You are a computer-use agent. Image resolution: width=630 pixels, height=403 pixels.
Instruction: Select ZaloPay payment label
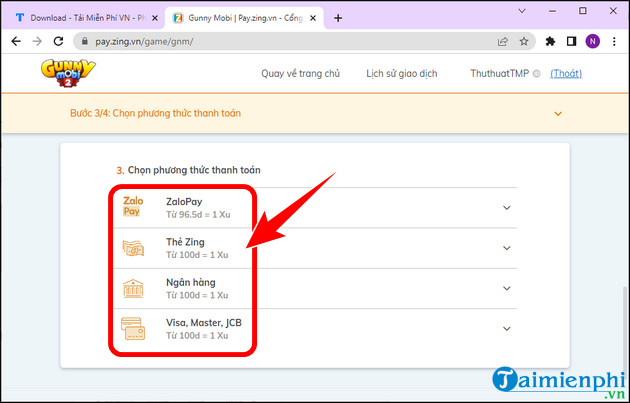point(184,202)
